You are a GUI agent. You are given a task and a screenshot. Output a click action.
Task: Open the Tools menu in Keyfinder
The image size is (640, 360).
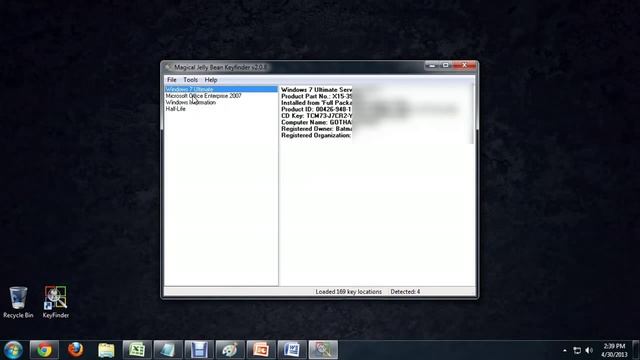[190, 80]
